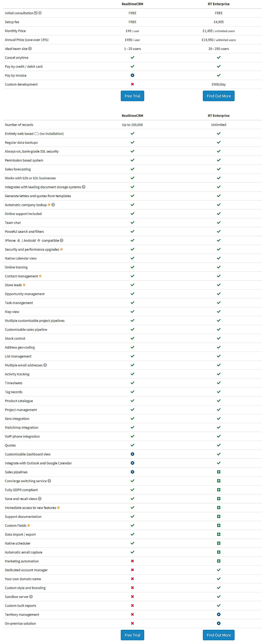Select the RT Enterprise column header
Viewport: 266px width, 644px height.
[x=219, y=4]
